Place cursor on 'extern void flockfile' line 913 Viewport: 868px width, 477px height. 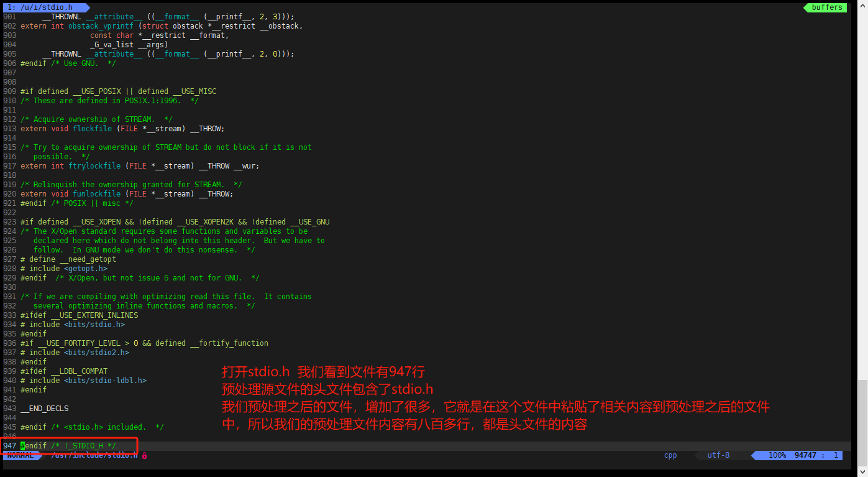click(122, 129)
